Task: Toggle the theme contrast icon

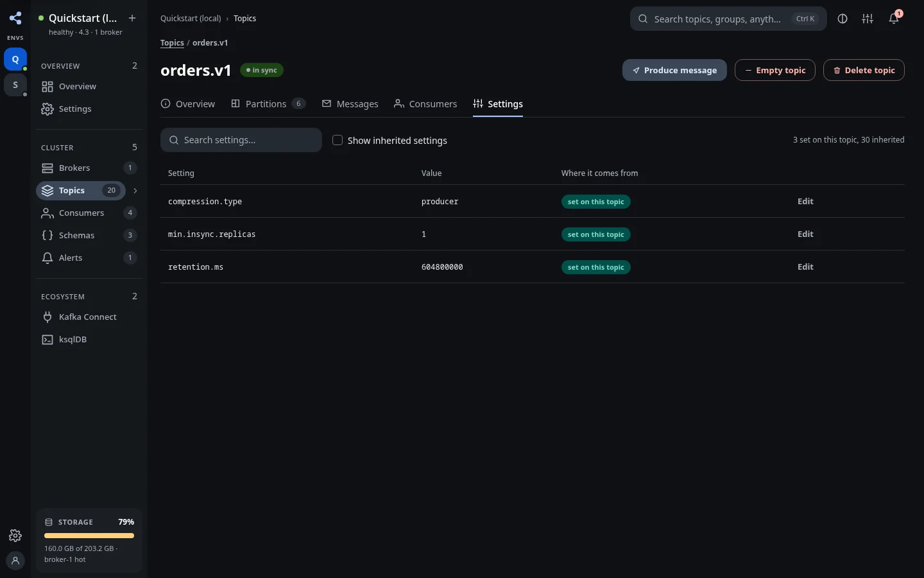Action: [843, 19]
